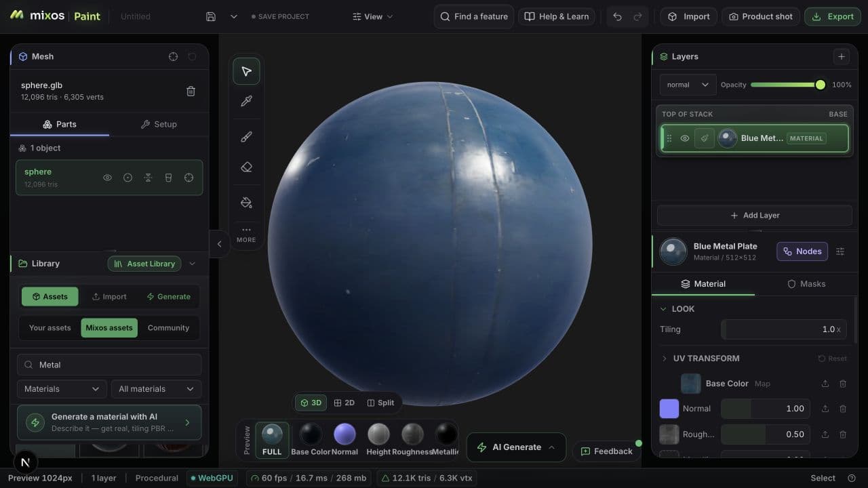The width and height of the screenshot is (868, 488).
Task: Pick the eyedropper tool
Action: click(x=246, y=101)
